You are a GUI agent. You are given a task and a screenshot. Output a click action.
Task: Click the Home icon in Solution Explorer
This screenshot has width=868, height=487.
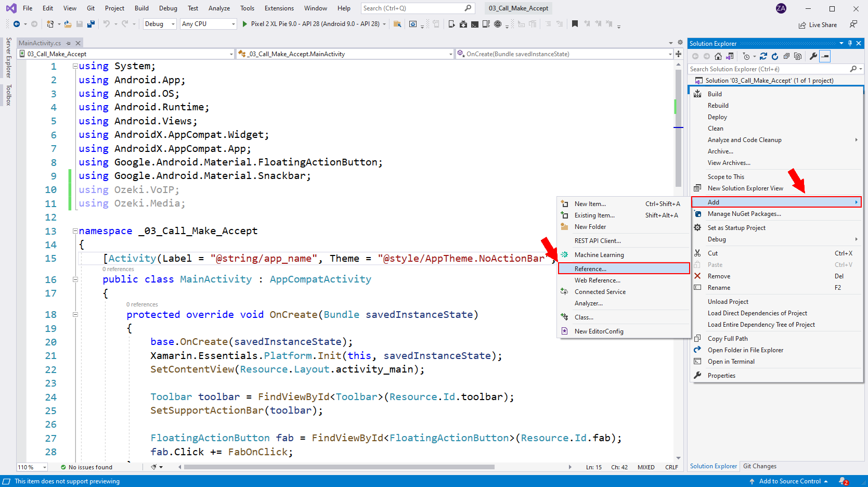(x=718, y=56)
